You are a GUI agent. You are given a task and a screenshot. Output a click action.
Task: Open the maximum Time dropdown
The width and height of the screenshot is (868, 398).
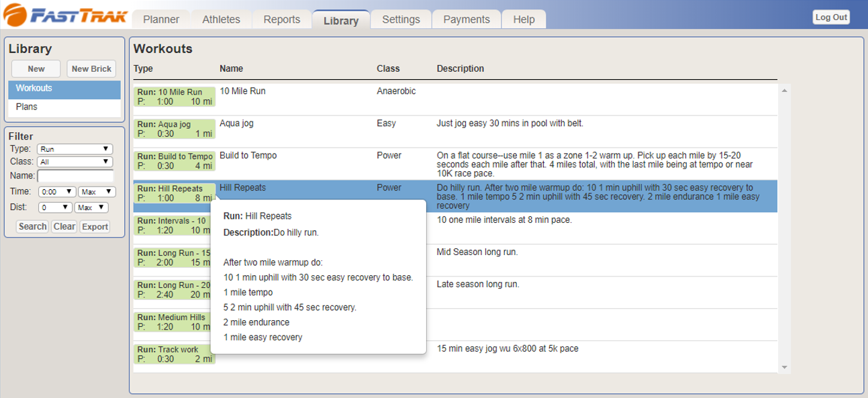coord(97,192)
